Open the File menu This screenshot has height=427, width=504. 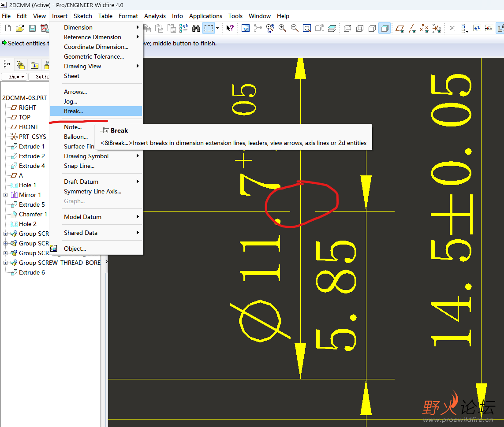6,16
